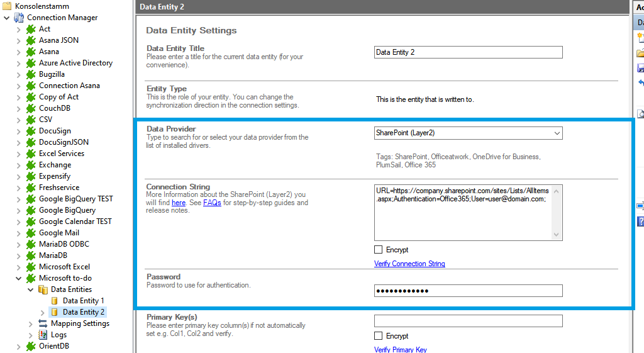The height and width of the screenshot is (353, 644).
Task: Enable Encrypt under Connection String
Action: pos(379,250)
